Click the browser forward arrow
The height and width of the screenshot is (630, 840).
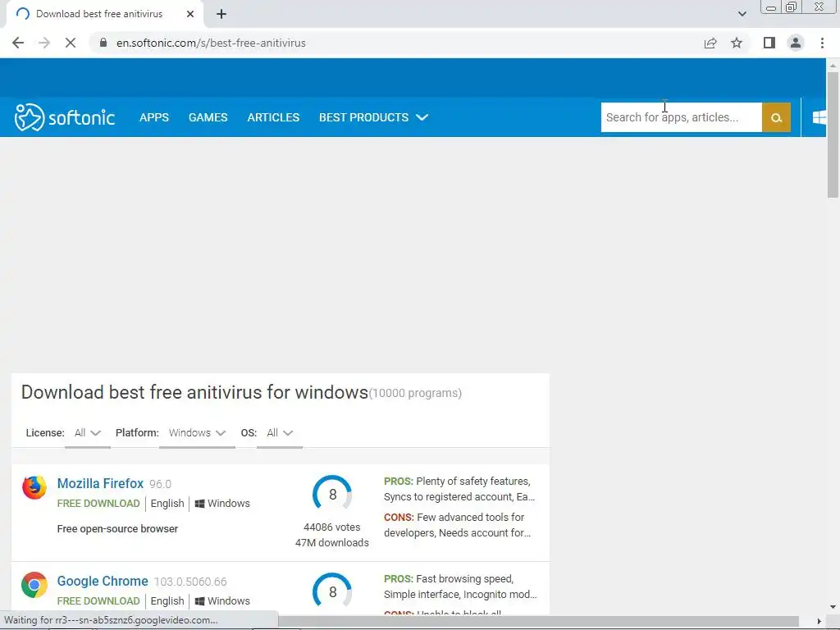44,43
